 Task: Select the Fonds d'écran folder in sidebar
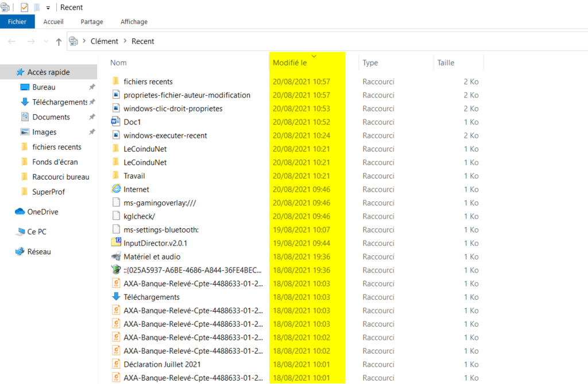55,162
